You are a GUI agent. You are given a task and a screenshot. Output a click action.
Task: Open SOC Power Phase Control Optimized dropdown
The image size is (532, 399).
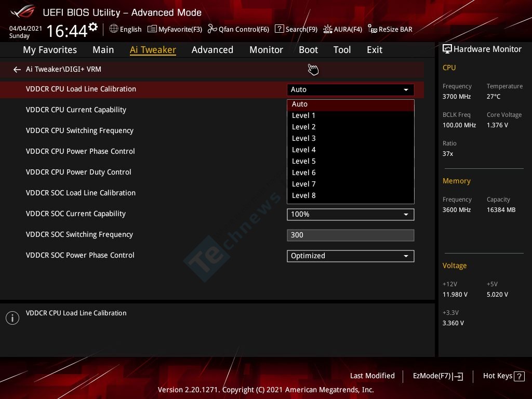pyautogui.click(x=351, y=256)
